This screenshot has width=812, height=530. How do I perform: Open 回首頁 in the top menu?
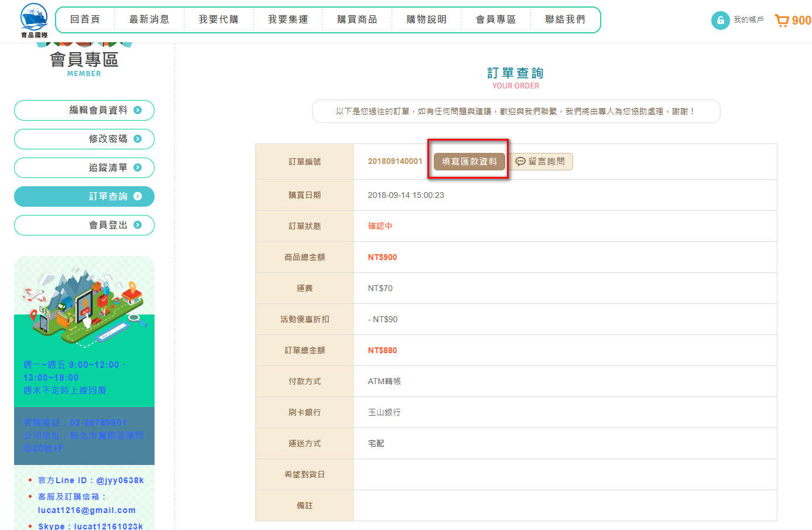click(x=85, y=20)
